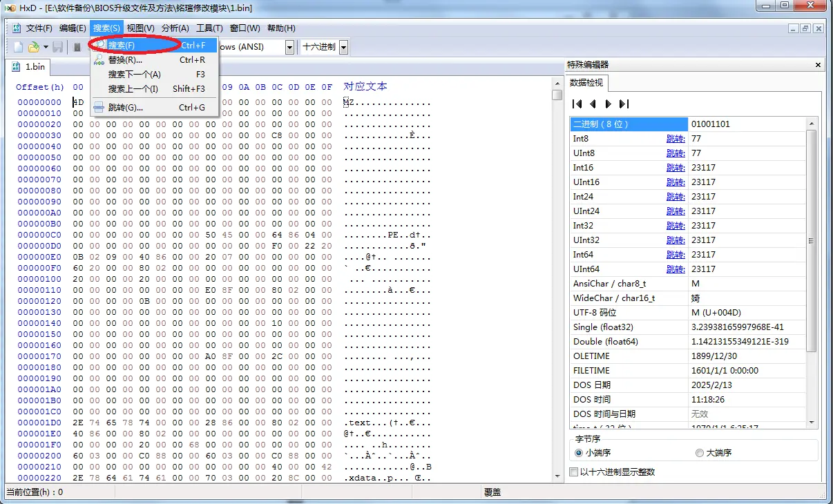
Task: Click 跳转 link in the Int24 row
Action: (x=676, y=197)
